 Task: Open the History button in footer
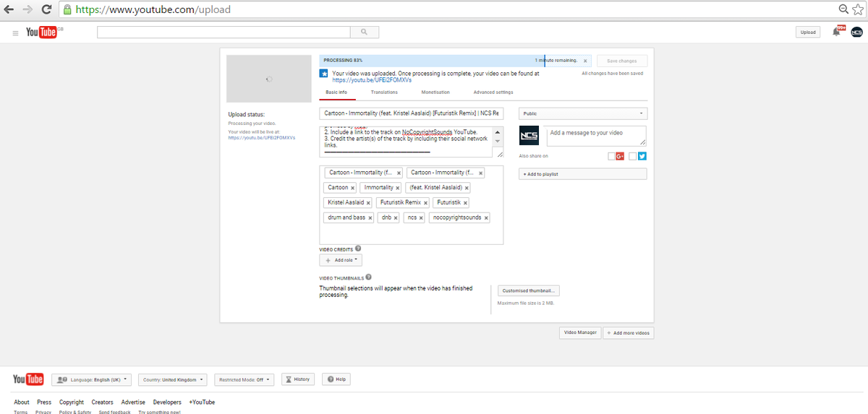pyautogui.click(x=298, y=379)
